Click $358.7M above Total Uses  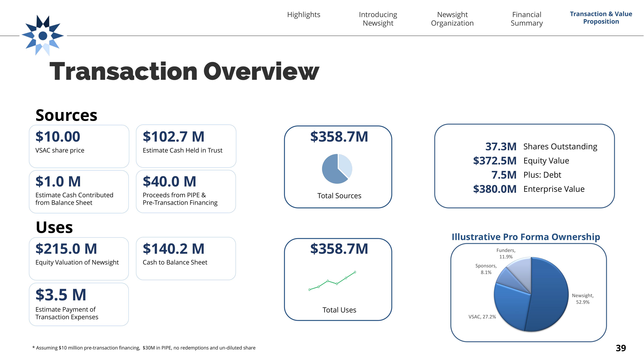[339, 249]
